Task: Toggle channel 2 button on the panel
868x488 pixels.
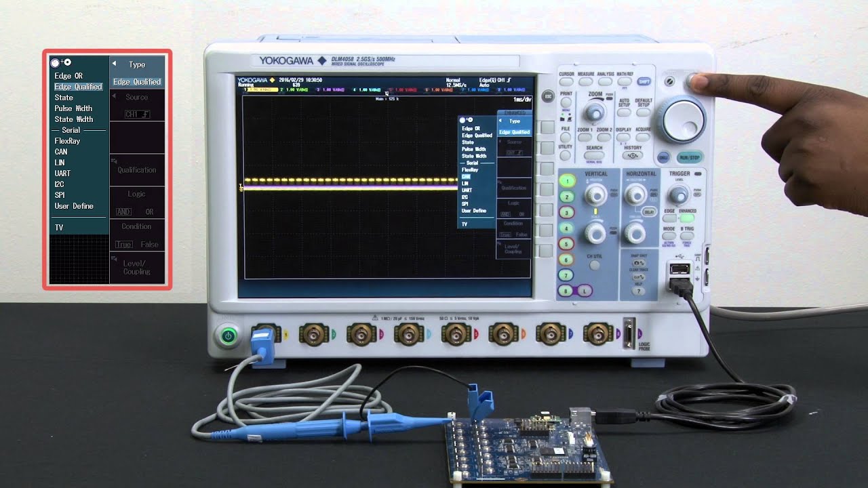Action: click(x=567, y=197)
